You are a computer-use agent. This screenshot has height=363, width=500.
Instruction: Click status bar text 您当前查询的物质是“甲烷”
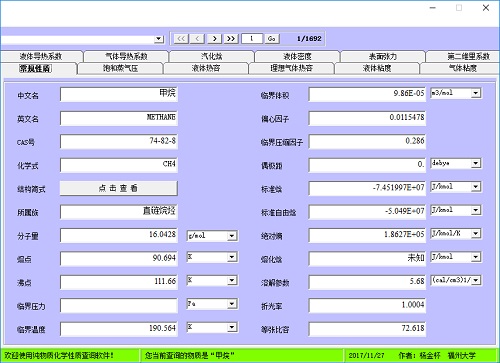pyautogui.click(x=190, y=356)
